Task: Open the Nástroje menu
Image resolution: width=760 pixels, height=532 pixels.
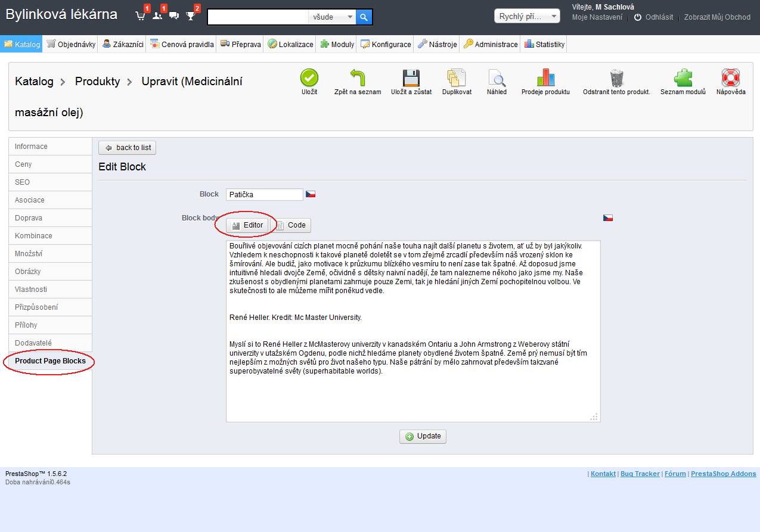Action: 438,44
